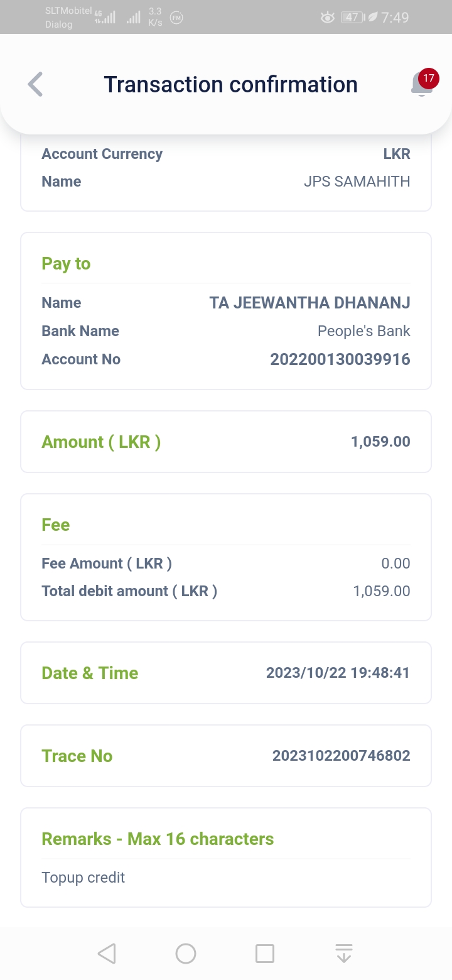
Task: Tap the battery indicator in status bar
Action: tap(352, 18)
